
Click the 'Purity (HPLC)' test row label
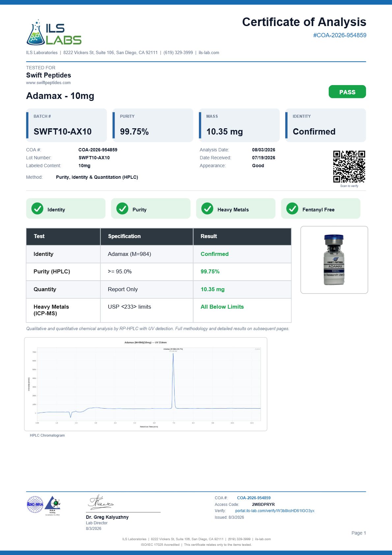pos(52,272)
